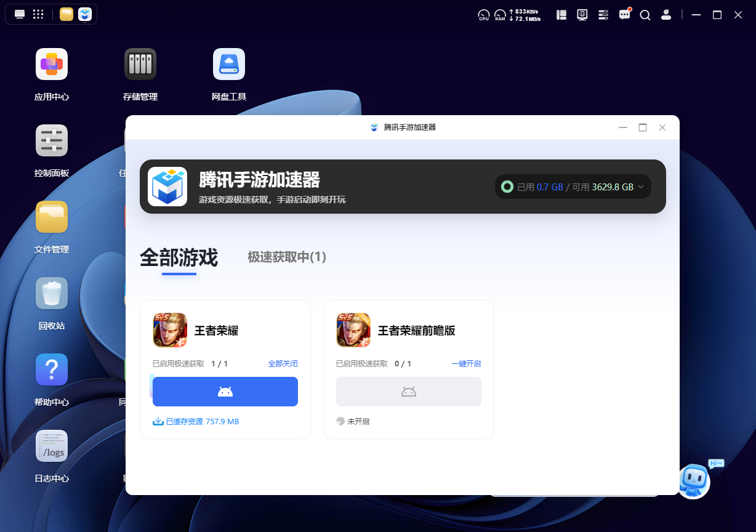Viewport: 756px width, 532px height.
Task: Click 一键开启 link for 王者荣耀前瞻版
Action: coord(466,364)
